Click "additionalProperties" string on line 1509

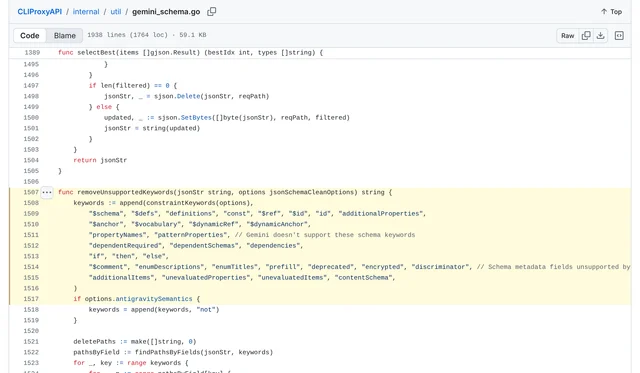click(x=381, y=213)
